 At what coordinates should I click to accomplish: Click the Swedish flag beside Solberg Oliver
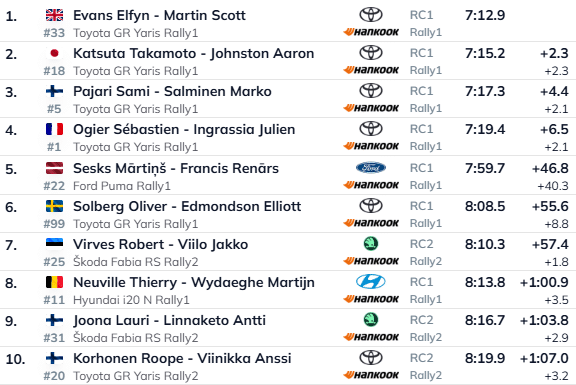tap(54, 206)
